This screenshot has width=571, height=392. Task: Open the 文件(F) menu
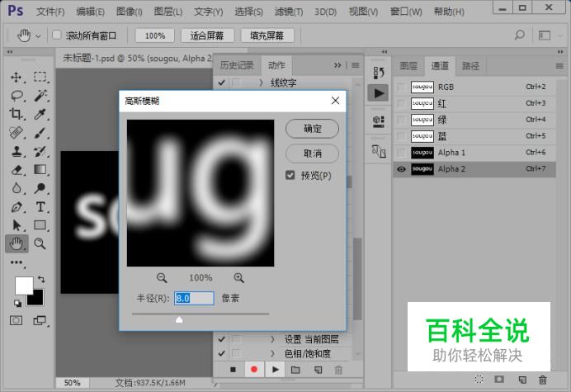tap(50, 12)
